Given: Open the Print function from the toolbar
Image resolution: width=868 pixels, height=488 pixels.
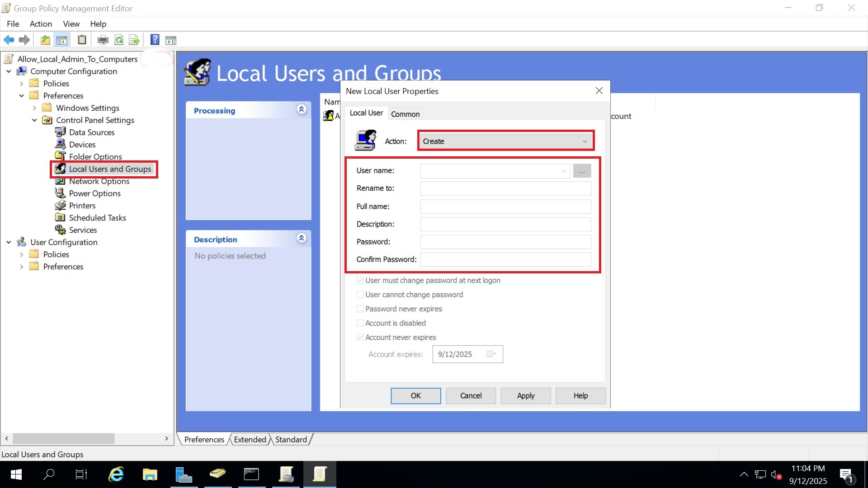Looking at the screenshot, I should coord(103,40).
